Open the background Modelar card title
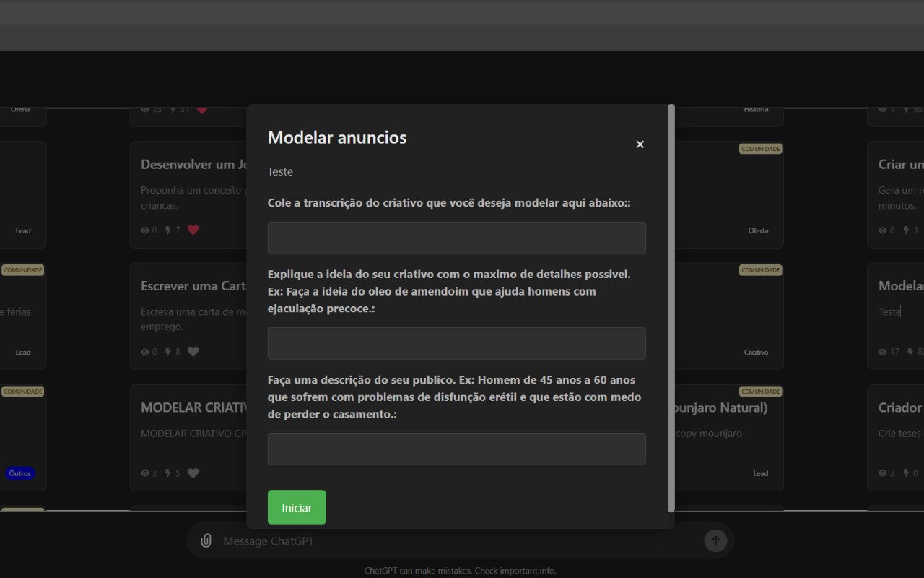This screenshot has width=924, height=578. click(x=901, y=286)
